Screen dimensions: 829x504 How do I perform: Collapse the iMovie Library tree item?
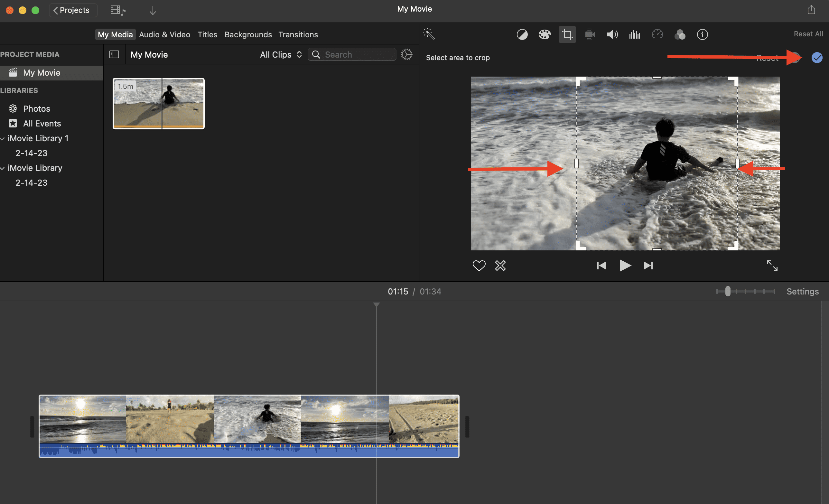tap(3, 168)
